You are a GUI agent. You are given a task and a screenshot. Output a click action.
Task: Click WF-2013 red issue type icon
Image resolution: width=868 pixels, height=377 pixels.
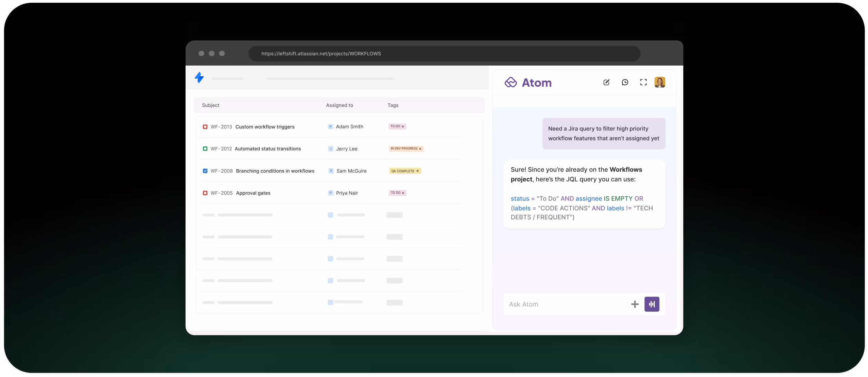tap(205, 127)
